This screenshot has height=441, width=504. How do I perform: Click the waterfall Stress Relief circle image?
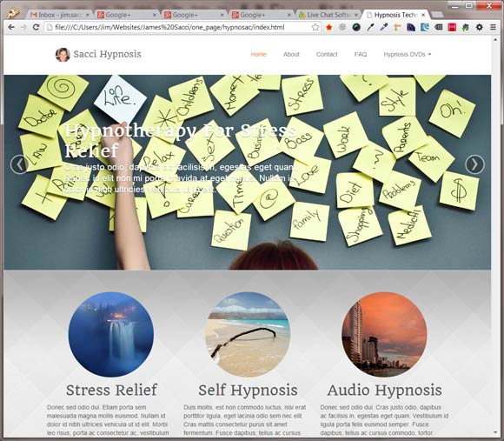click(111, 334)
